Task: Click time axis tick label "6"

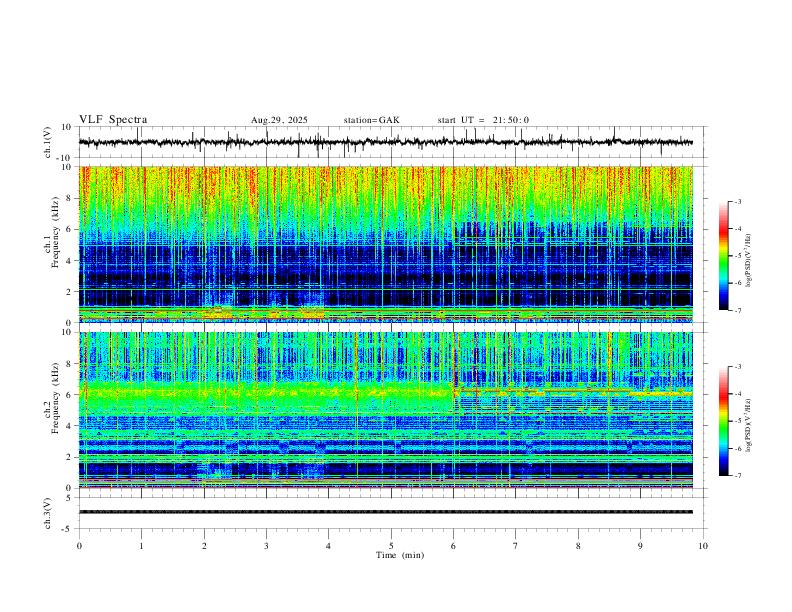Action: tap(454, 546)
